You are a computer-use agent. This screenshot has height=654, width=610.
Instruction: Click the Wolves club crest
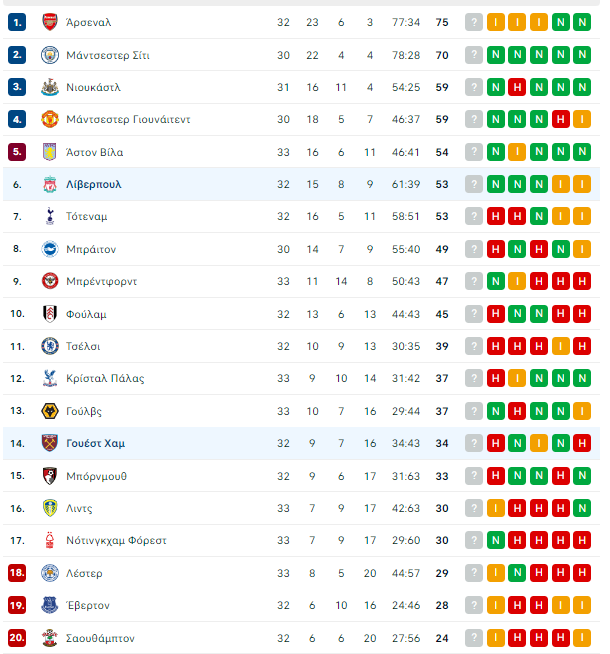[50, 411]
